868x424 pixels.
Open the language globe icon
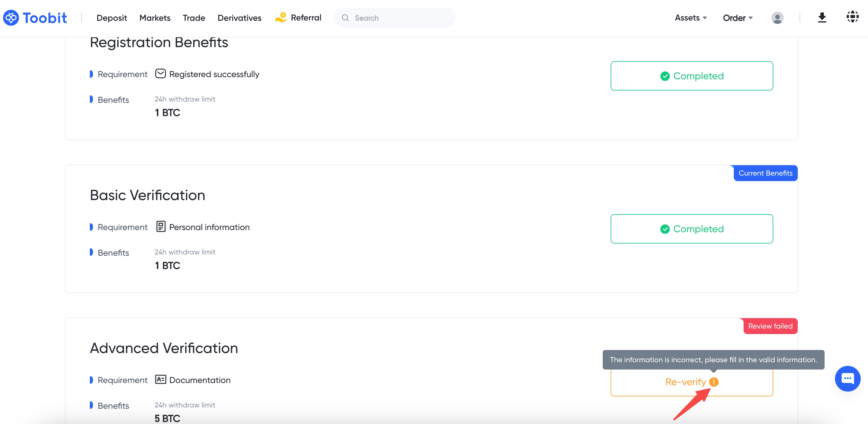(x=852, y=17)
